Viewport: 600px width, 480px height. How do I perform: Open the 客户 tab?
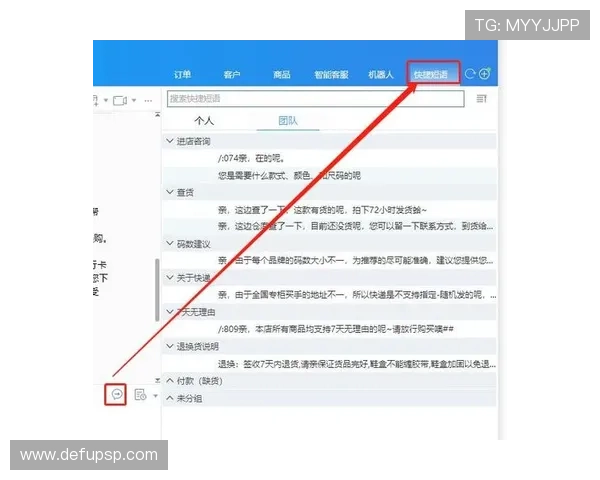[x=232, y=74]
